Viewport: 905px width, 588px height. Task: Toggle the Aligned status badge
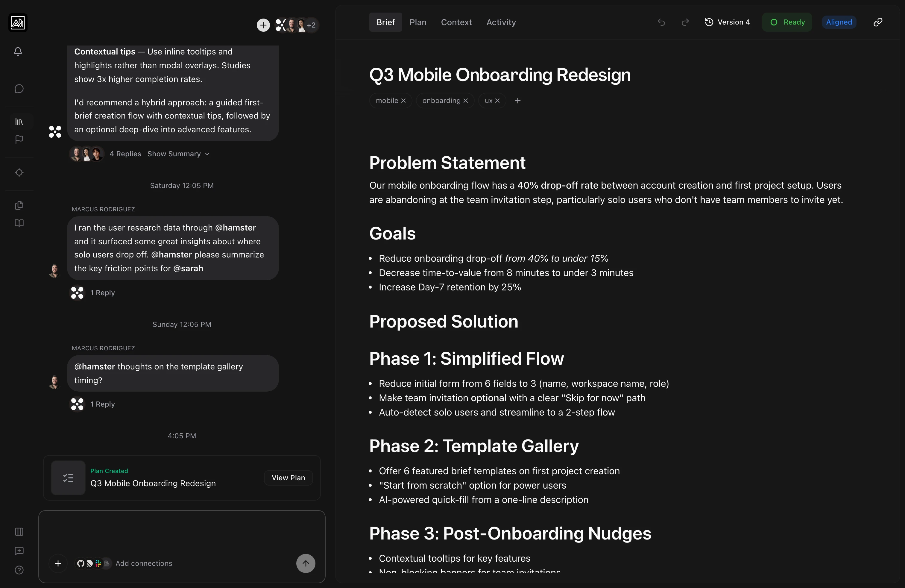tap(839, 22)
